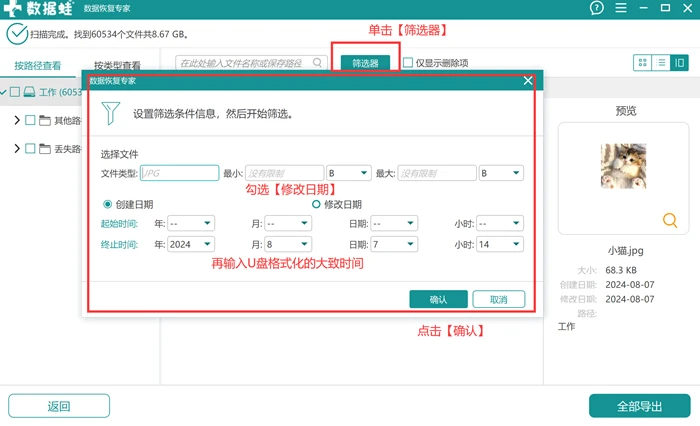Screen dimensions: 700x426
Task: Open the end time year dropdown 2024
Action: pos(191,244)
